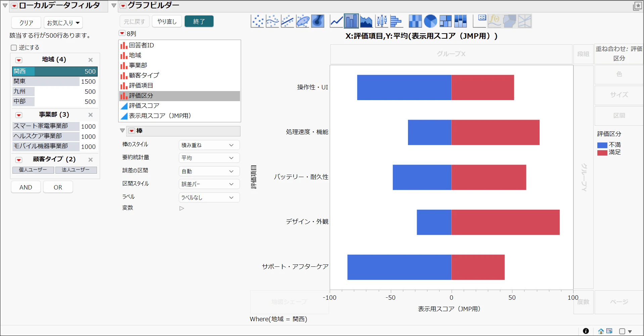Open the 地域 filter red triangle menu
The image size is (644, 336).
point(19,60)
